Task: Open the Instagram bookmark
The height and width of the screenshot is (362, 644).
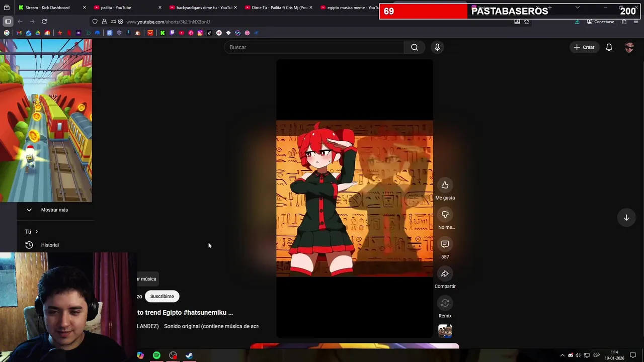Action: point(200,33)
